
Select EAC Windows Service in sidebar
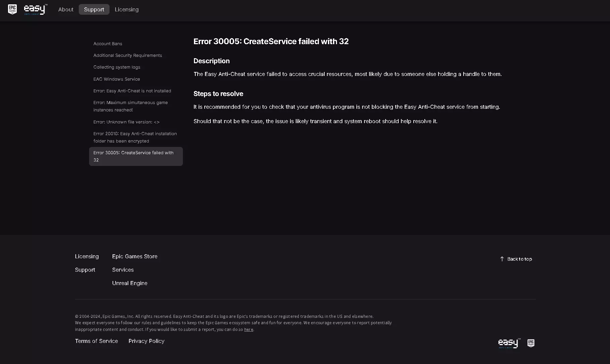point(117,79)
